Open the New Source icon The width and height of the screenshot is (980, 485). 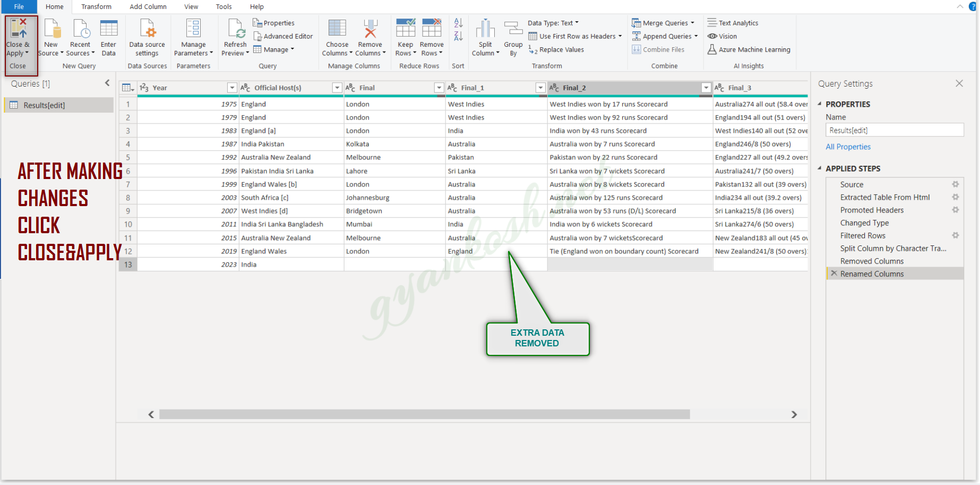(x=51, y=29)
